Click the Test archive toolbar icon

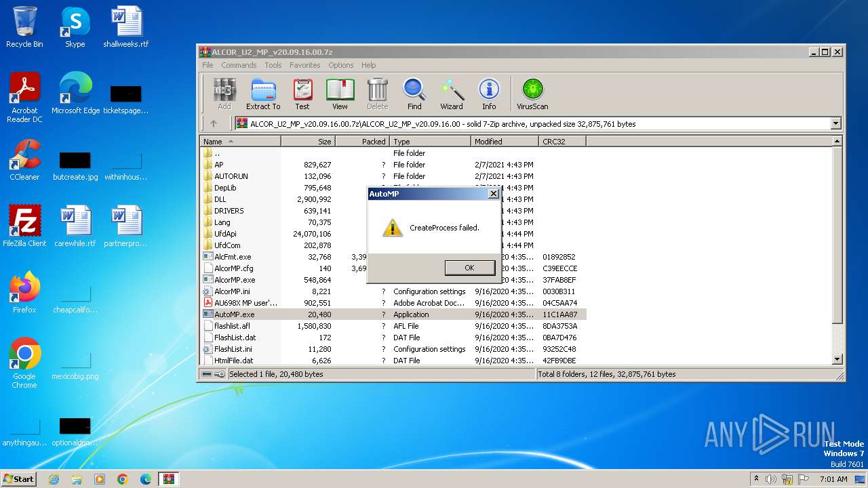tap(302, 94)
